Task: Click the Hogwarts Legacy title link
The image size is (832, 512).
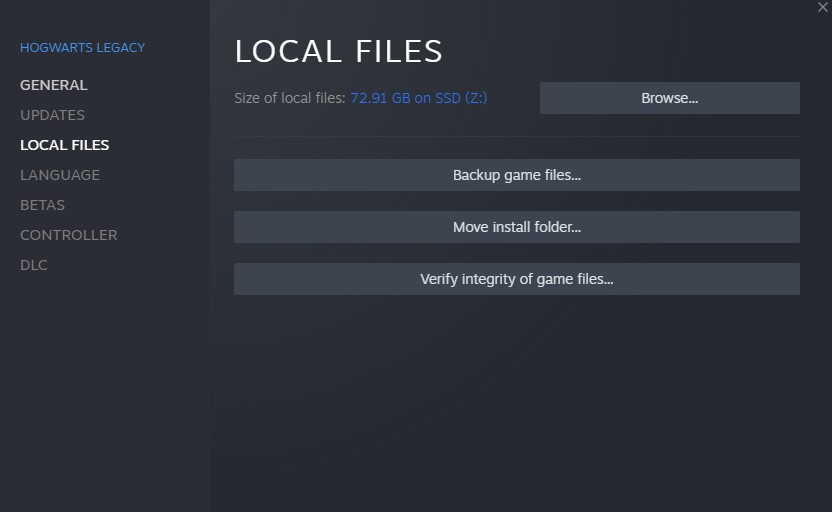Action: [x=82, y=48]
